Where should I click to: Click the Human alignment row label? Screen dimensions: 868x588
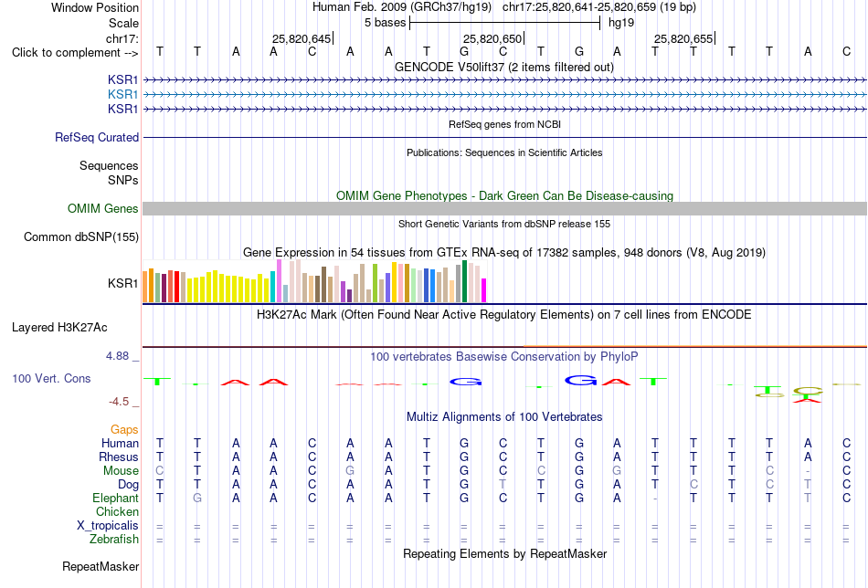(120, 443)
